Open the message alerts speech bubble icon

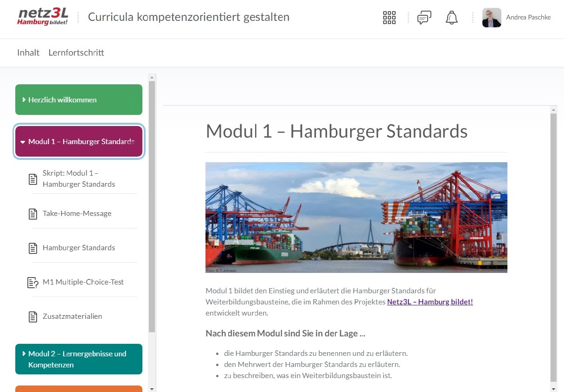424,18
